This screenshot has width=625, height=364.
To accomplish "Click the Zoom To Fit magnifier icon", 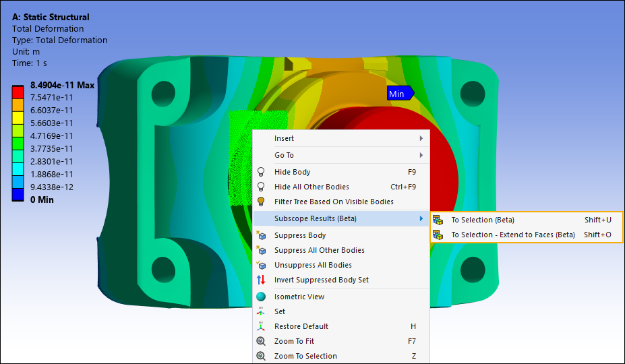I will tap(261, 341).
